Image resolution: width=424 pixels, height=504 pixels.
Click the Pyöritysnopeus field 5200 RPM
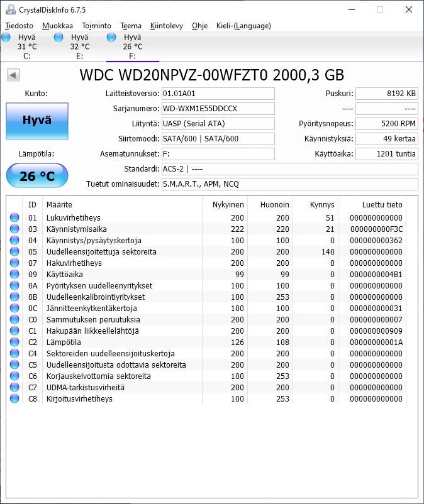[387, 124]
